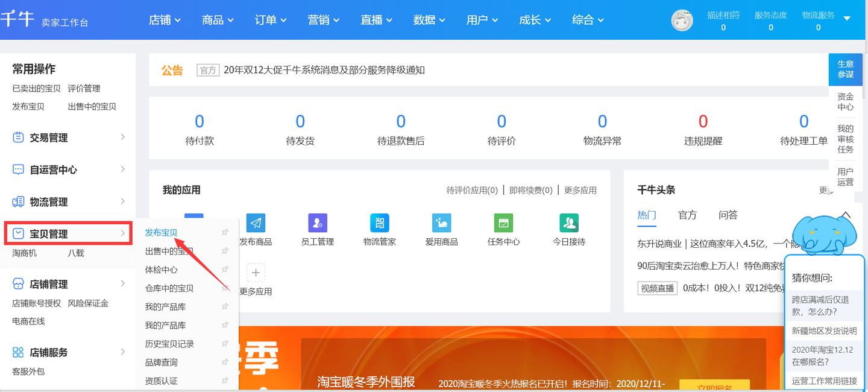Viewport: 868px width, 392px height.
Task: Select 资质认证 in the submenu
Action: [162, 381]
